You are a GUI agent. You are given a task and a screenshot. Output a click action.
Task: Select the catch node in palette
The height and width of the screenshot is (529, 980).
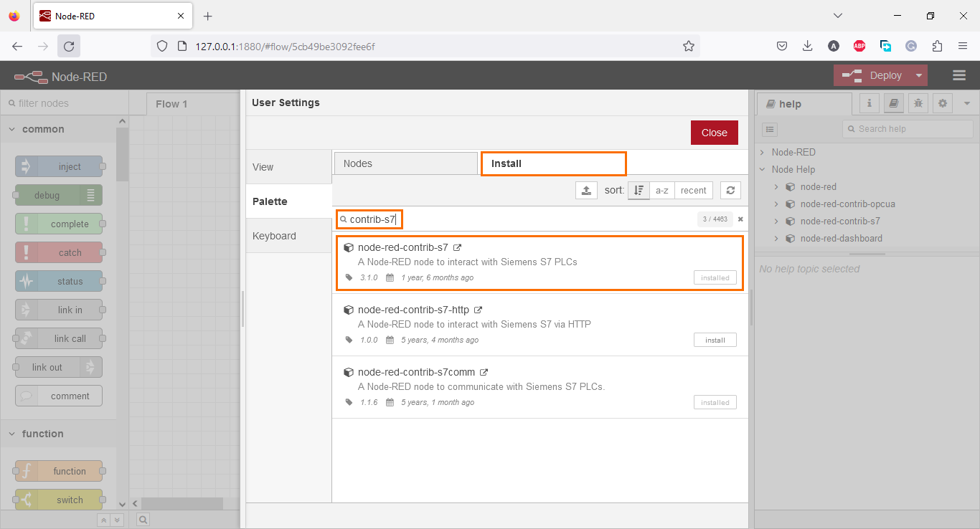point(59,252)
